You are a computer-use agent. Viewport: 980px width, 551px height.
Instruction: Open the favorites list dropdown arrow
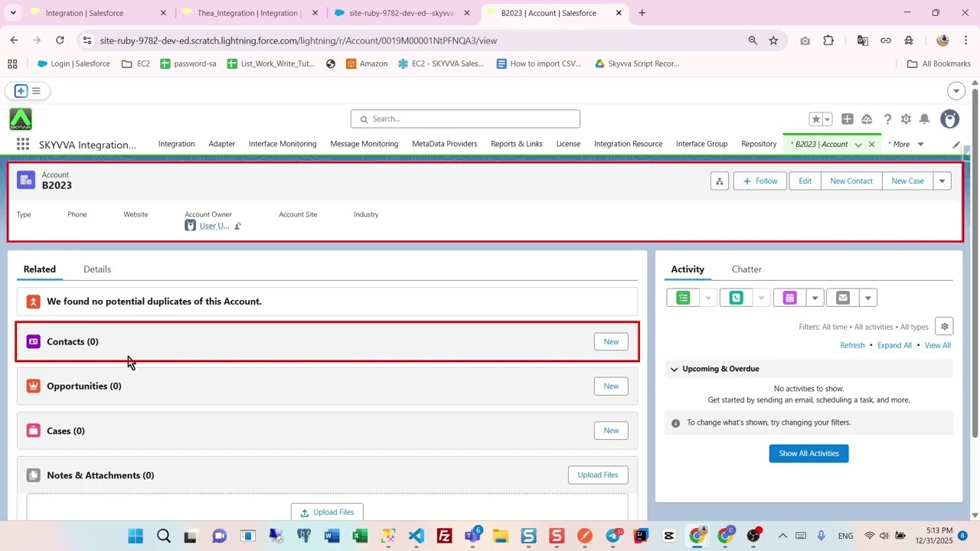pos(827,119)
